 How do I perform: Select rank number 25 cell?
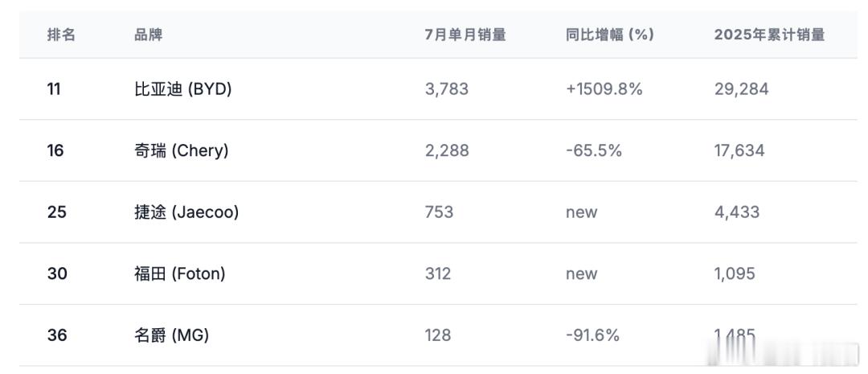56,212
